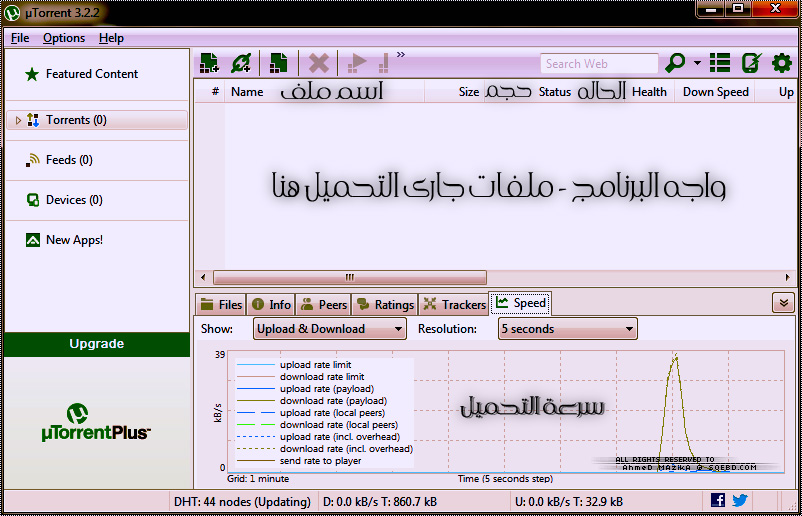Expand the toolbar overflow chevron
Screen dimensions: 802x516
pos(400,54)
